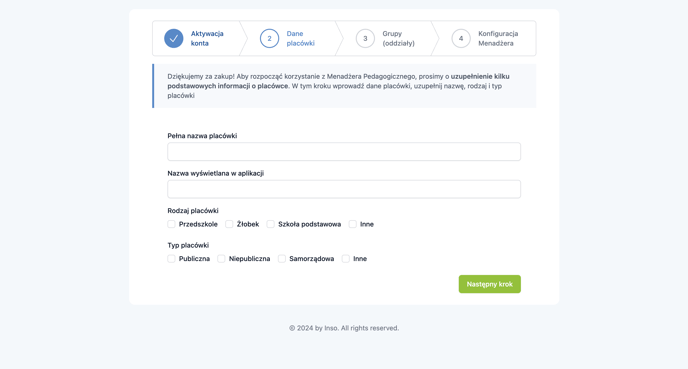Check Inne under Rodzaj placówki
The image size is (688, 369).
(x=352, y=224)
